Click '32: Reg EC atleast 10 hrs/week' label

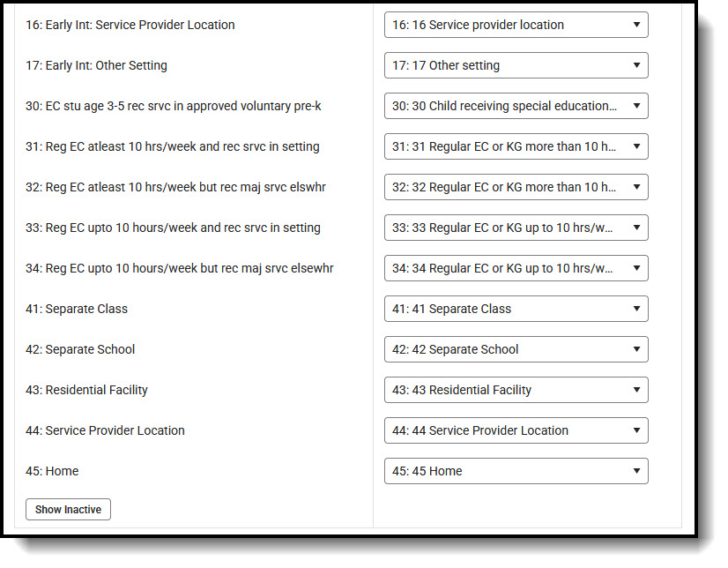[175, 187]
